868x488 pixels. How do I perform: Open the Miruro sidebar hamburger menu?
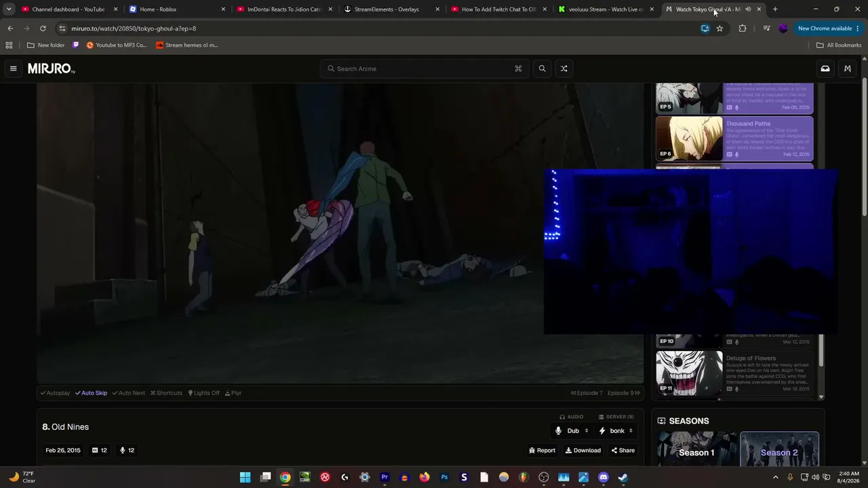(13, 68)
